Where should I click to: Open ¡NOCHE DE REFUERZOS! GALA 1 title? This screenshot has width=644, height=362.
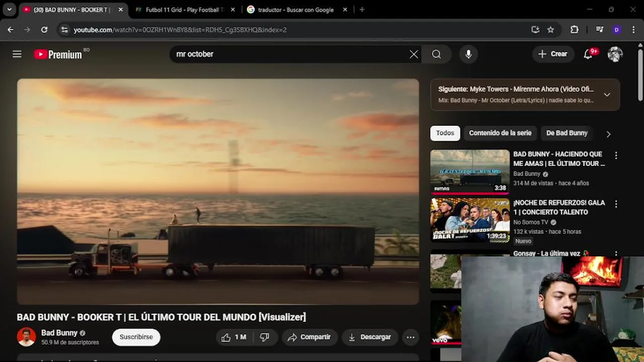(x=559, y=207)
